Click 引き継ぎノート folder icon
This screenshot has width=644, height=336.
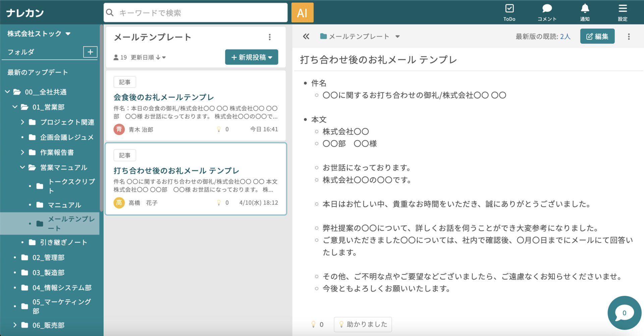click(x=32, y=242)
